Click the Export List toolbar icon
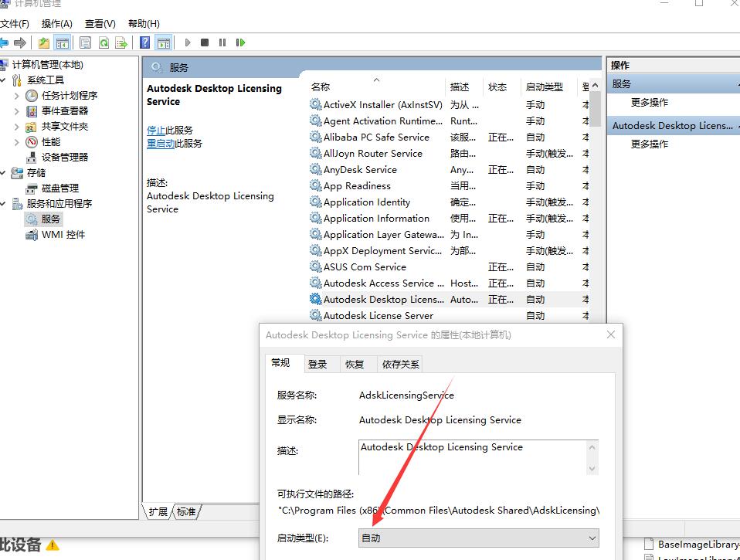740x560 pixels. point(121,42)
